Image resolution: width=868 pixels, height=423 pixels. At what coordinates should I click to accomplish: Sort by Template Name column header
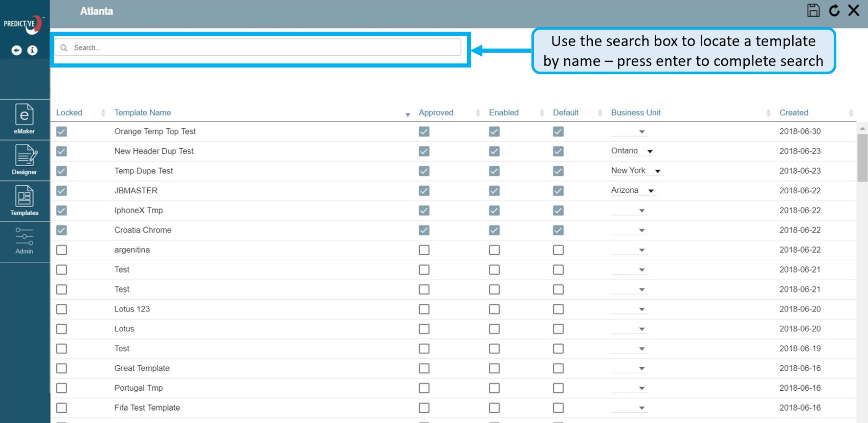[x=143, y=113]
